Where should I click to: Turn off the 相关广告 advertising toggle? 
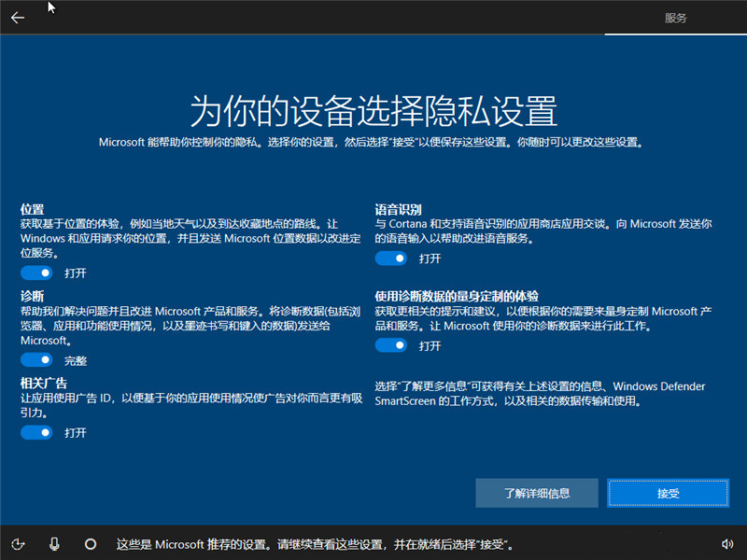(35, 432)
